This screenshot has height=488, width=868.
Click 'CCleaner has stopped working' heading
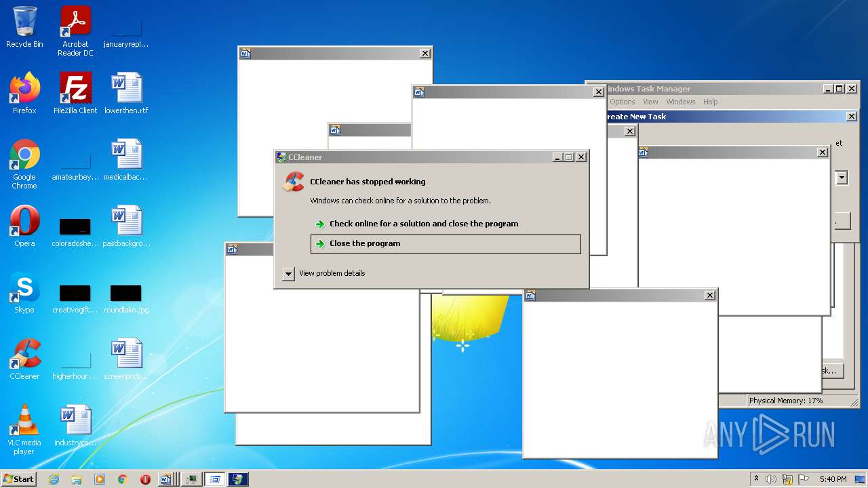(x=368, y=182)
